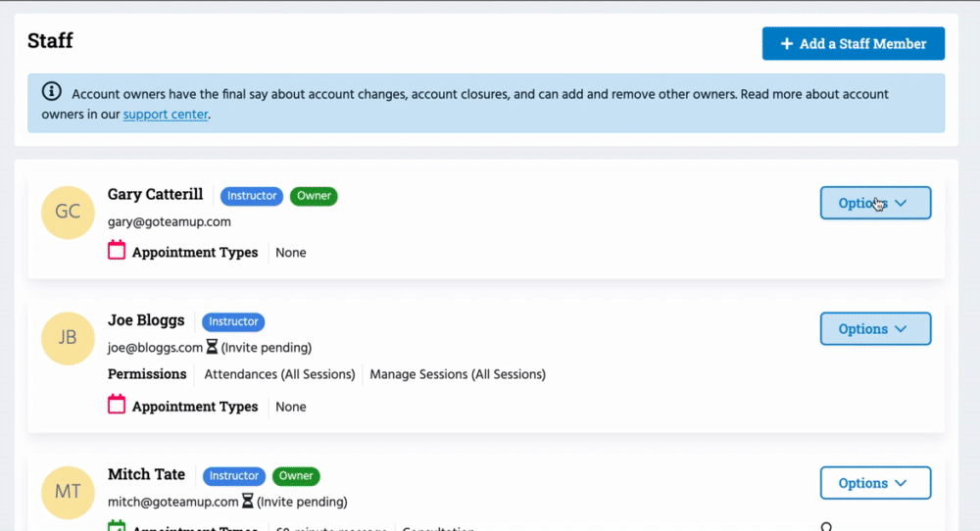
Task: Click the Add a Staff Member button
Action: [x=853, y=43]
